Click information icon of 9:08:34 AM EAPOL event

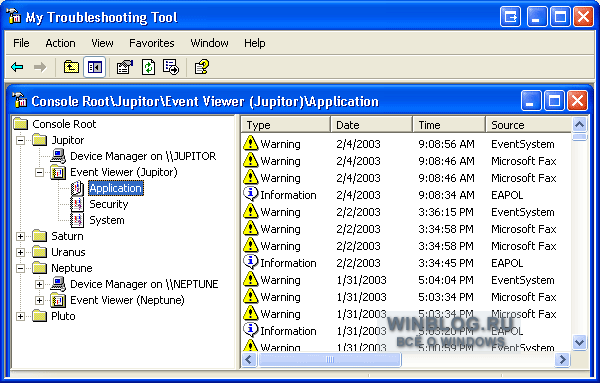[251, 194]
